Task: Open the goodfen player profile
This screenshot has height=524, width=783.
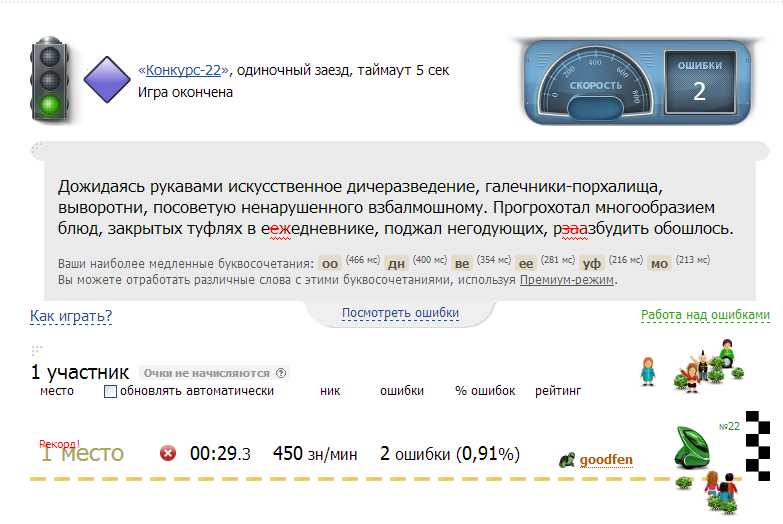Action: (606, 460)
